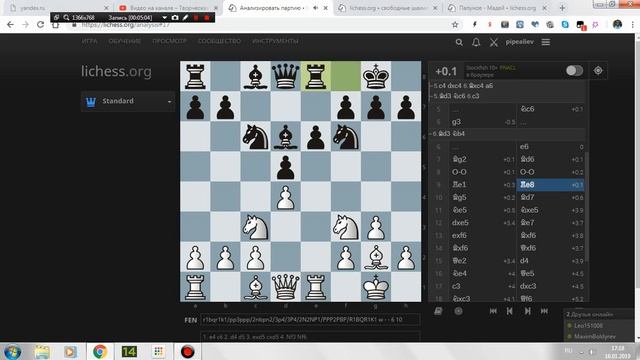Click the practice with computer icon
Image resolution: width=640 pixels, height=360 pixels.
[458, 311]
